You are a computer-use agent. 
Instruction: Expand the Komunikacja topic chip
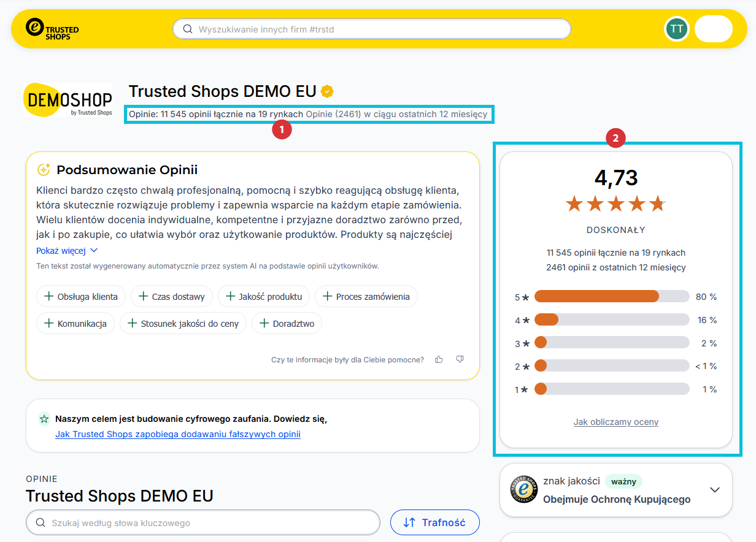point(75,324)
